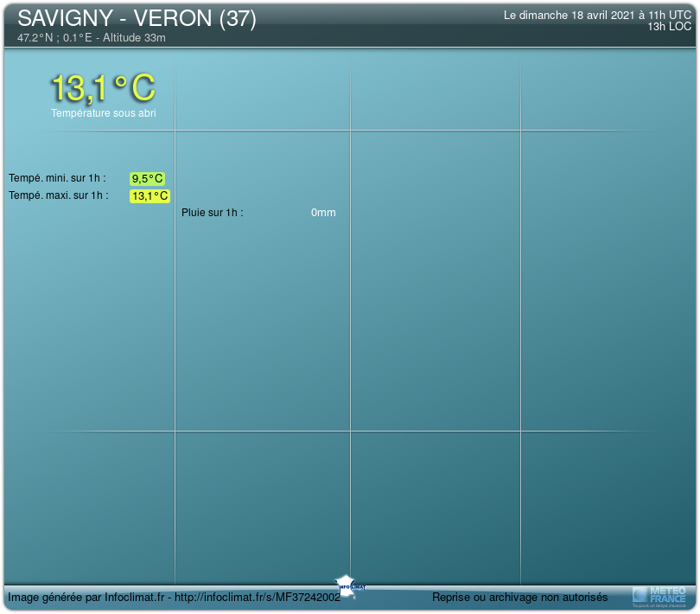Select the yellow 13,1°C maximum temperature badge
700x614 pixels.
click(x=150, y=196)
